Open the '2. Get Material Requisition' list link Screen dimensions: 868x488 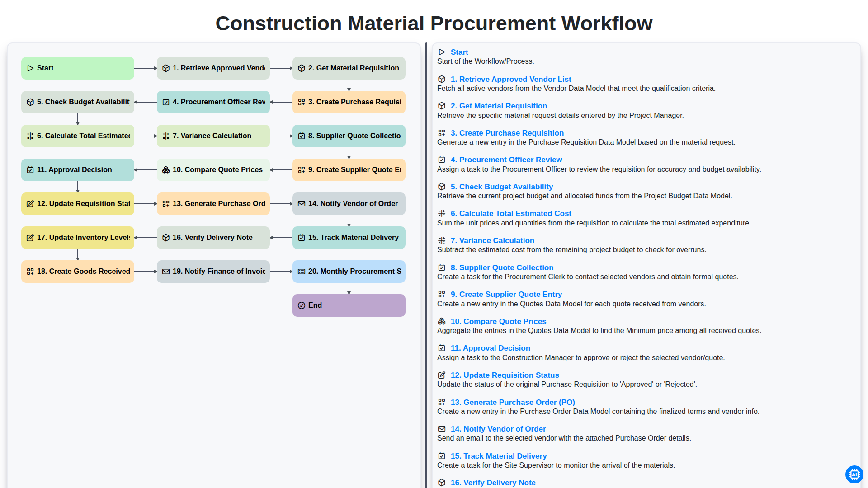(499, 106)
